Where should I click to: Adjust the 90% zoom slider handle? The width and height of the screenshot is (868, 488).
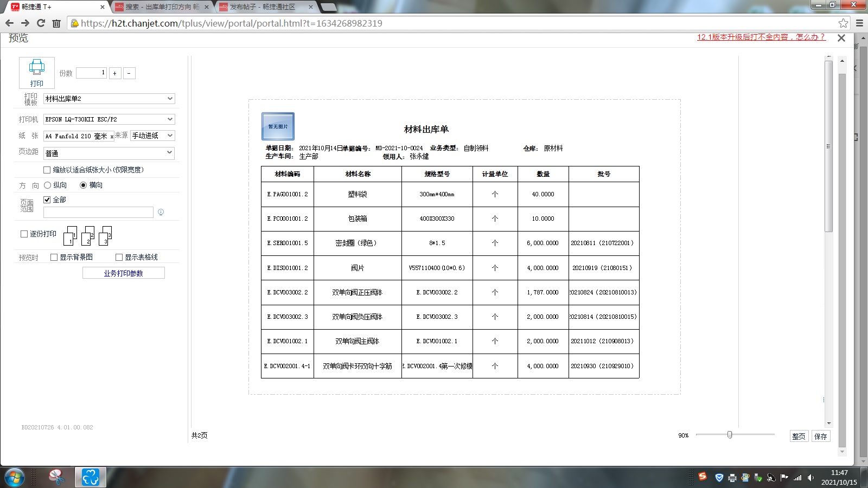pyautogui.click(x=730, y=435)
